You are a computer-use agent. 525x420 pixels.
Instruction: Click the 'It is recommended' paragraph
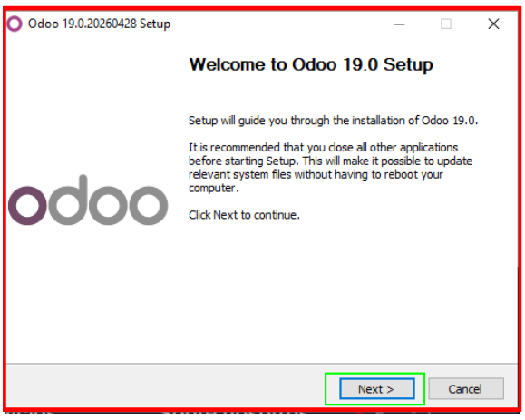click(330, 168)
